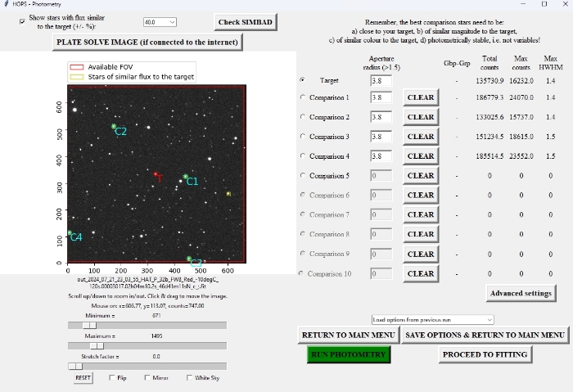This screenshot has width=573, height=392.
Task: Select the Comparison 5 radio button
Action: click(304, 175)
